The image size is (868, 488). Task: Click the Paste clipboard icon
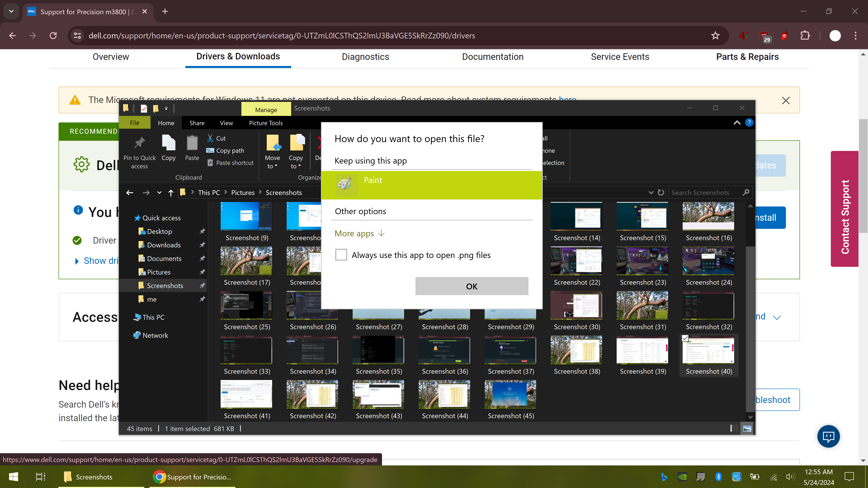point(192,143)
